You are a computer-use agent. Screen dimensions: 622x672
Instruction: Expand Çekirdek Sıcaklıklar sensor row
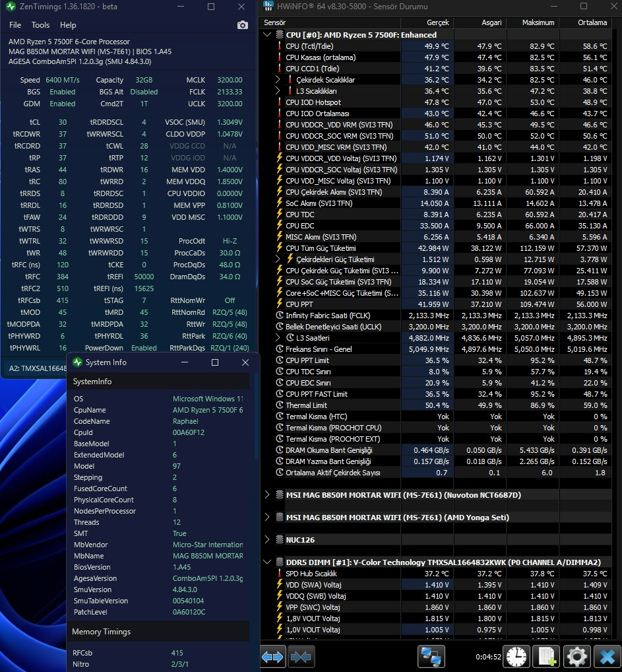[278, 80]
